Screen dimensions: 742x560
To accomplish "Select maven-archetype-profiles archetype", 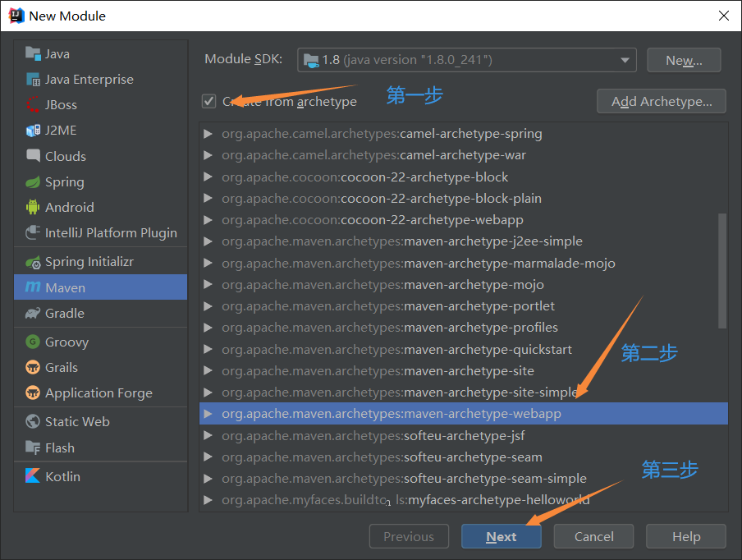I will coord(463,328).
